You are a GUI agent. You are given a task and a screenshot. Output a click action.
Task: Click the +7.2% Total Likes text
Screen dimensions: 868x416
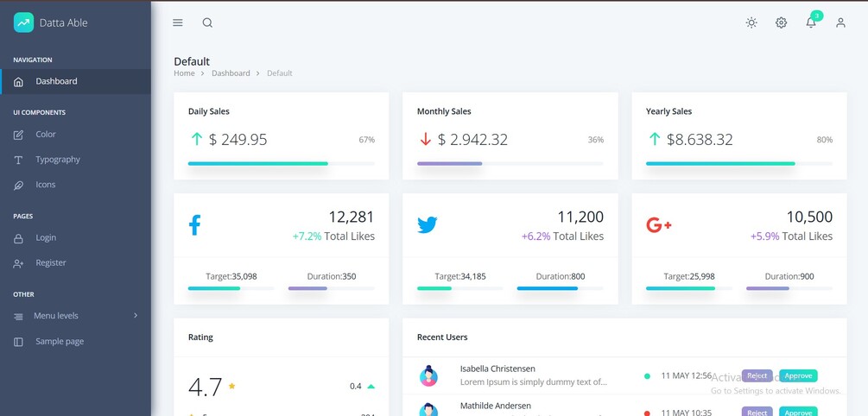(333, 236)
